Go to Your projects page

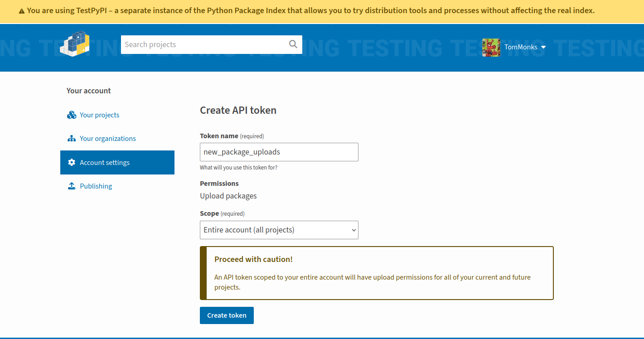click(99, 115)
